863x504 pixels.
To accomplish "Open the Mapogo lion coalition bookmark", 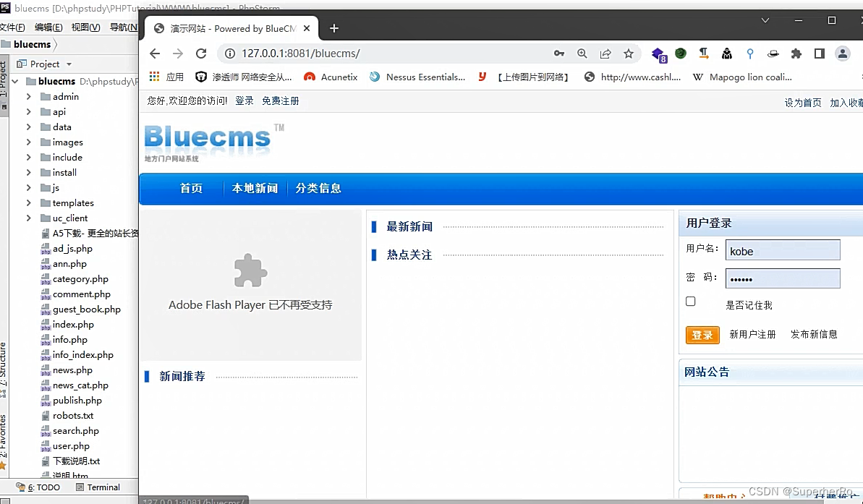I will (x=742, y=77).
